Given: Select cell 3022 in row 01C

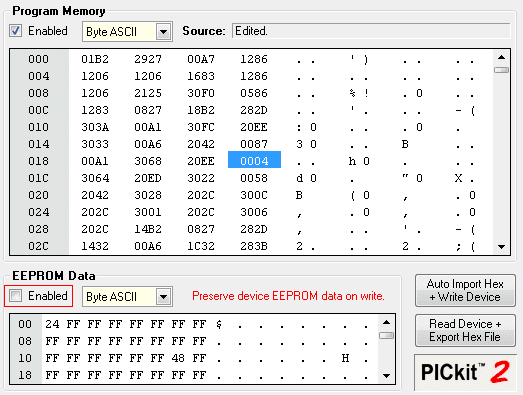Looking at the screenshot, I should 201,178.
